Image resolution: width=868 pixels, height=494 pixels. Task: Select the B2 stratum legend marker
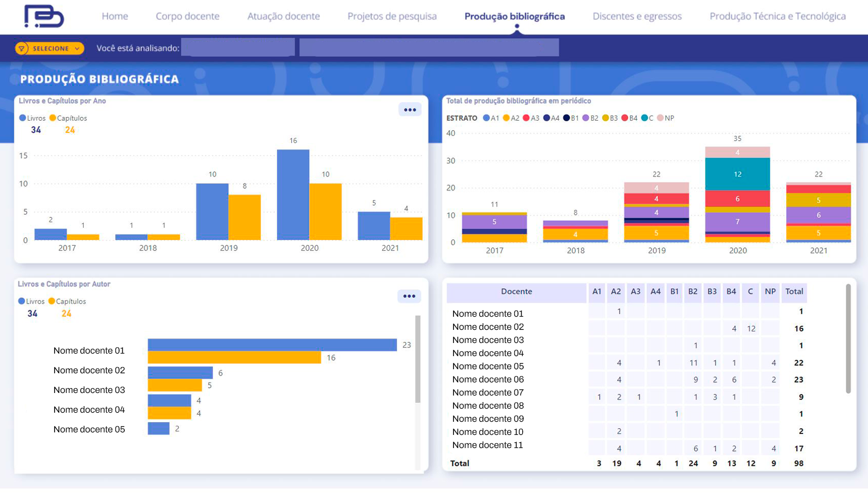click(x=586, y=118)
